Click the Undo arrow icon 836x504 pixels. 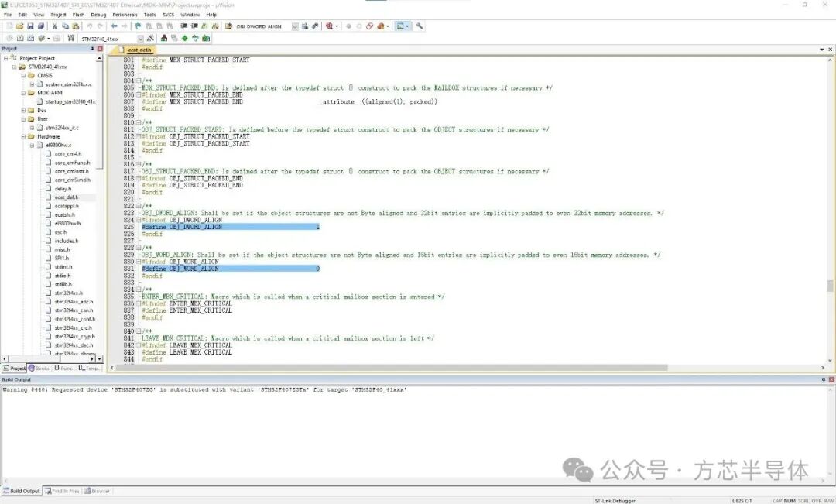[x=89, y=26]
